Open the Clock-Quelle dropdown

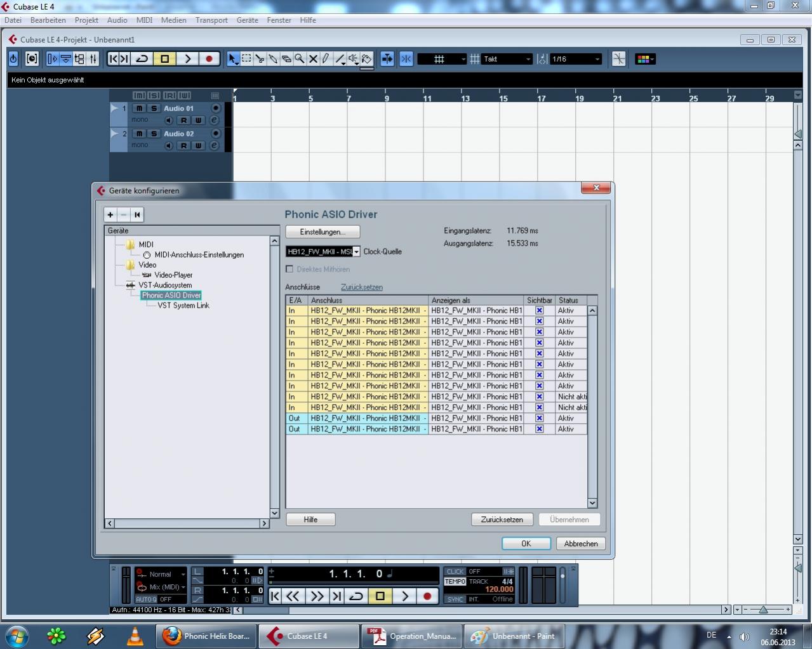click(323, 252)
